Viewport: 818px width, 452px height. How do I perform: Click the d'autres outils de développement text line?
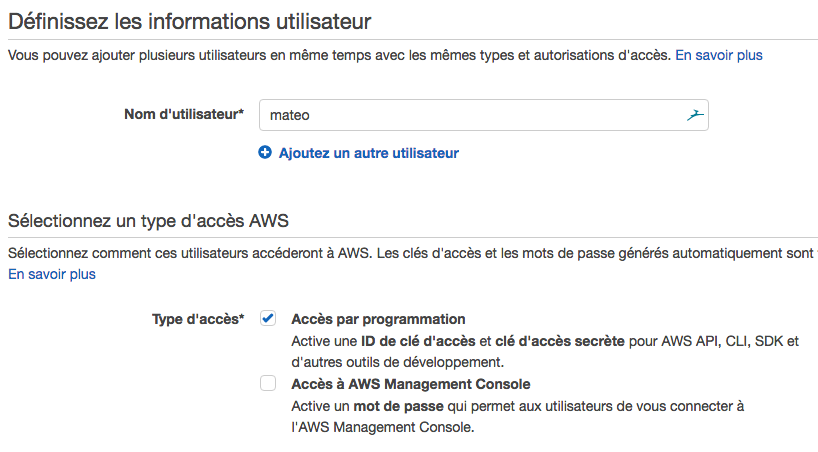(397, 362)
